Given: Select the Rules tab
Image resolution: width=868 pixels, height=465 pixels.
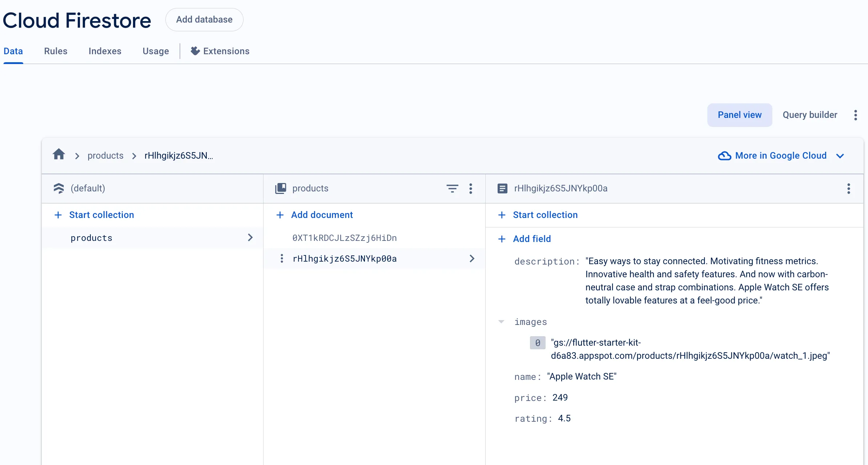Looking at the screenshot, I should pyautogui.click(x=56, y=51).
